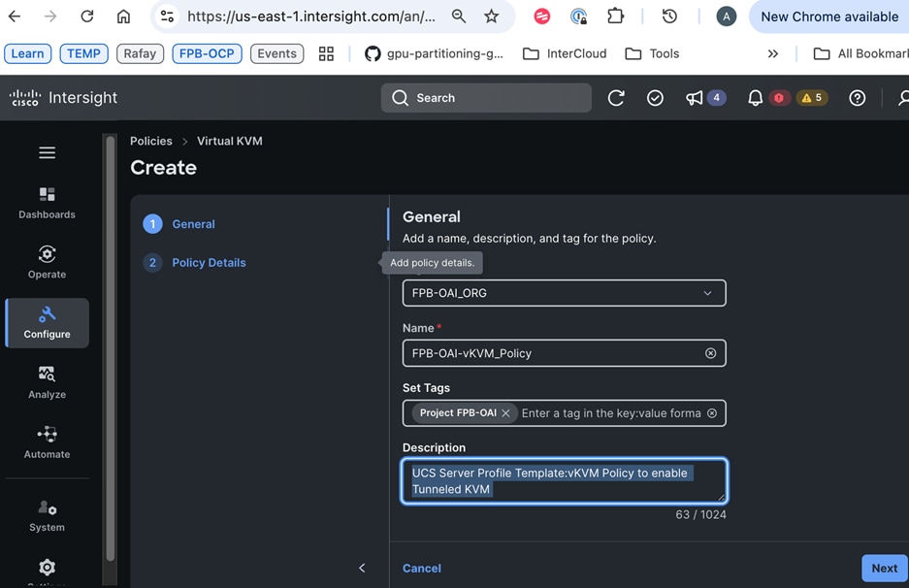Open Operate in sidebar
This screenshot has width=909, height=588.
(x=47, y=263)
